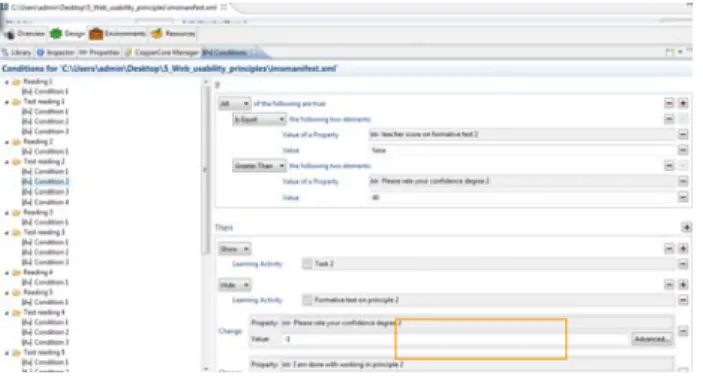Collapse the Reading 2 tree node

[x=7, y=142]
